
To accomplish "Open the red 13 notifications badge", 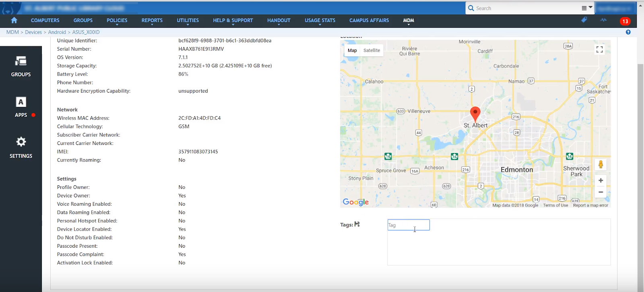I will pos(625,21).
